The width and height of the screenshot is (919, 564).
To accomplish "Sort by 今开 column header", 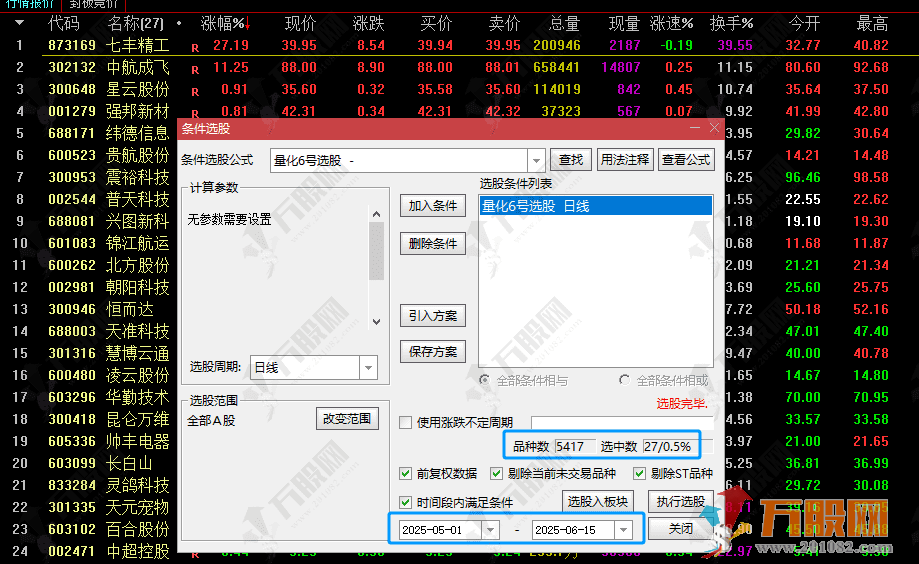I will pyautogui.click(x=804, y=23).
